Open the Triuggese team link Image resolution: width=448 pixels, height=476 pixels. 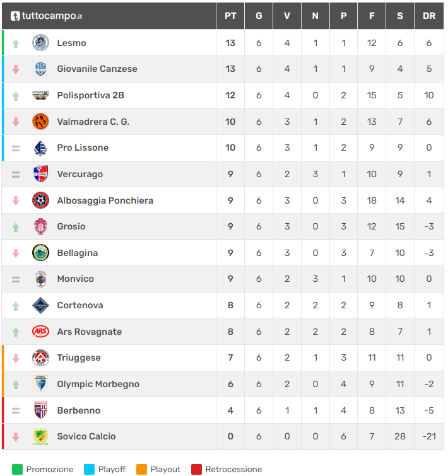[x=78, y=357]
